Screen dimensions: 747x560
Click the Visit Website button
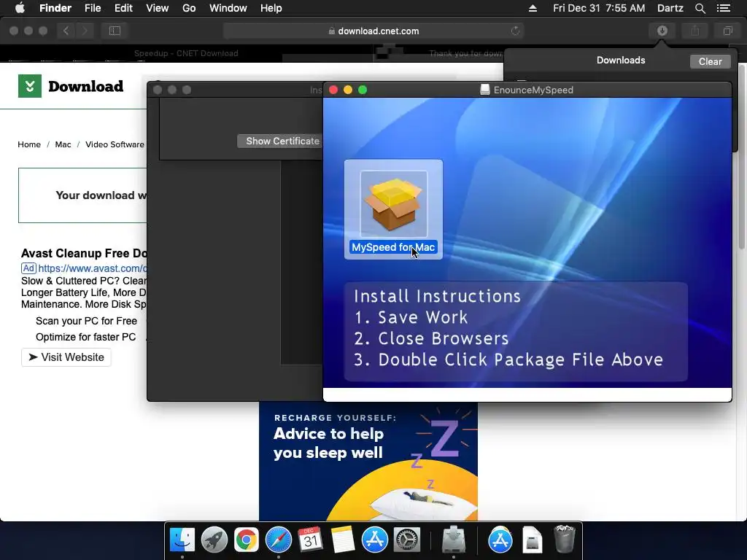66,357
